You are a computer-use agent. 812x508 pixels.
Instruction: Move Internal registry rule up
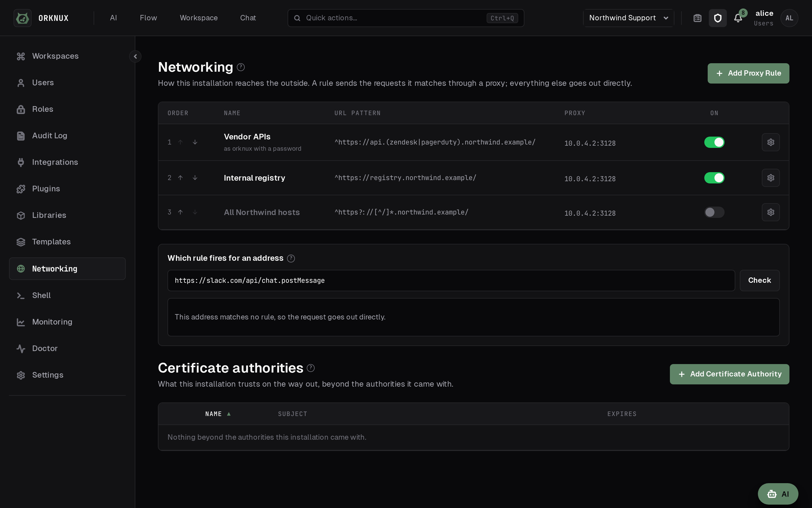(180, 178)
